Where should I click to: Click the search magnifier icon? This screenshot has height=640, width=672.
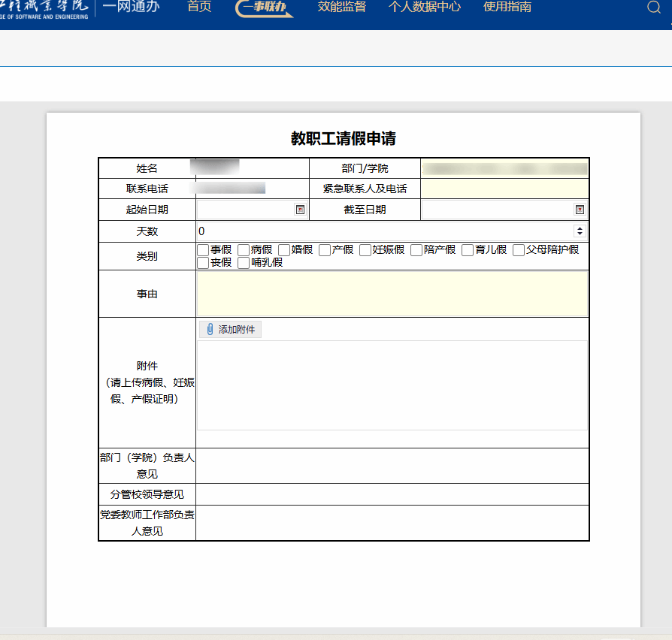point(653,8)
